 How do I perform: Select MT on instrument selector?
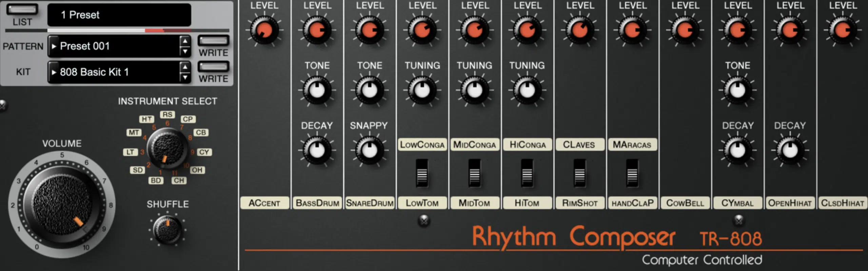click(134, 133)
